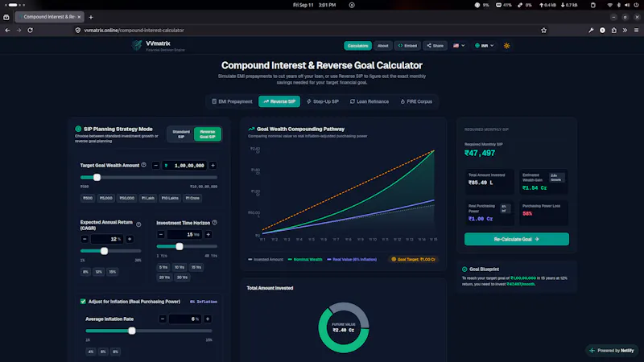
Task: Click Expected Annual Return slider handle
Action: (105, 251)
